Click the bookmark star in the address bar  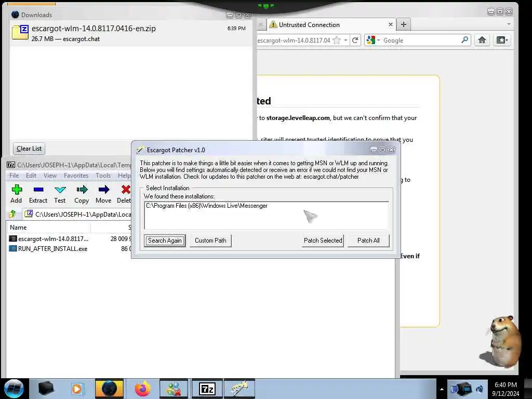[x=337, y=41]
